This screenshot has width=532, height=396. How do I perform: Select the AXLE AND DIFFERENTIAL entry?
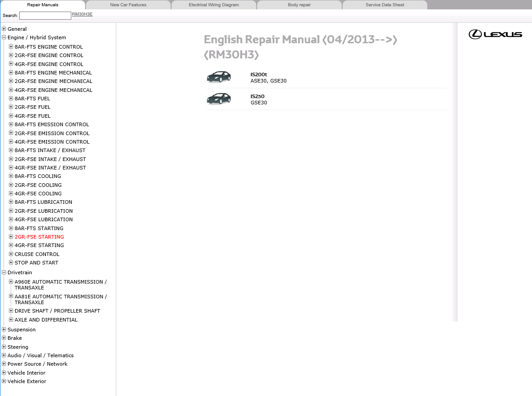tap(45, 319)
